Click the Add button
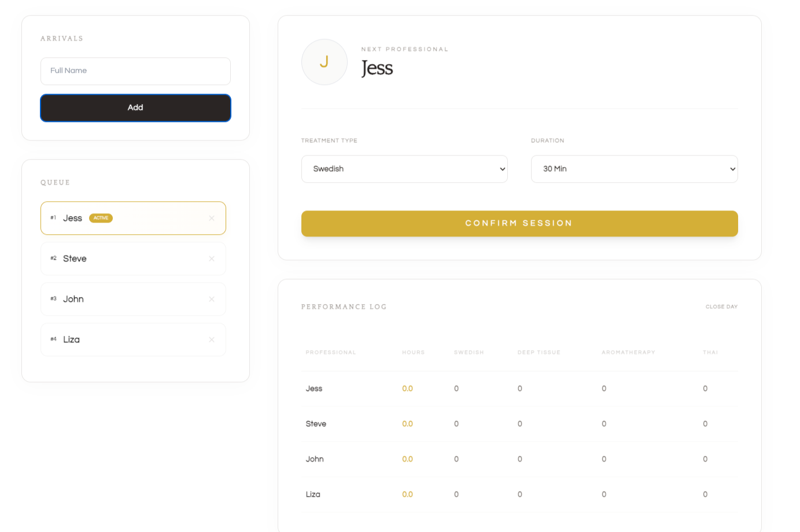Screen dimensions: 800x532 coord(135,108)
